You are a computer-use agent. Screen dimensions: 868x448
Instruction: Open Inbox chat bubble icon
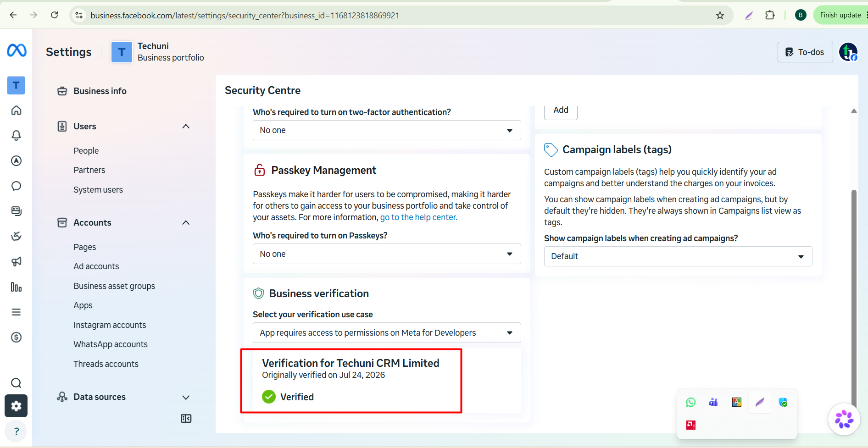point(16,186)
